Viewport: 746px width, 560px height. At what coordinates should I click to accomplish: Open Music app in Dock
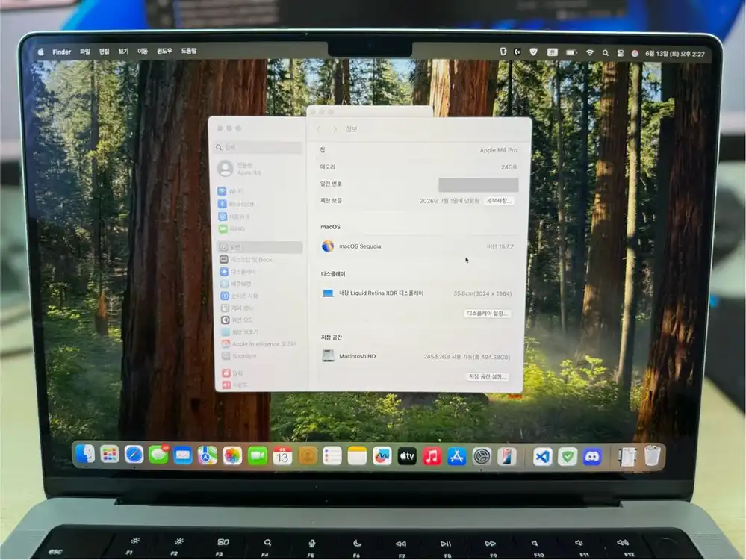432,457
